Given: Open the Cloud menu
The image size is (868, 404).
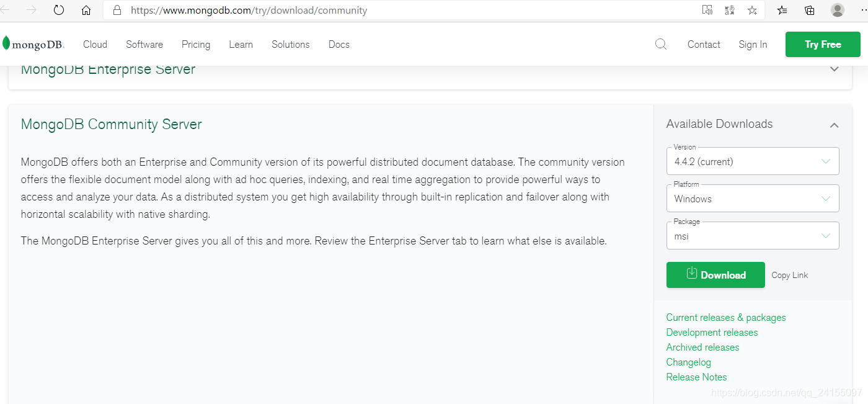Looking at the screenshot, I should 95,45.
